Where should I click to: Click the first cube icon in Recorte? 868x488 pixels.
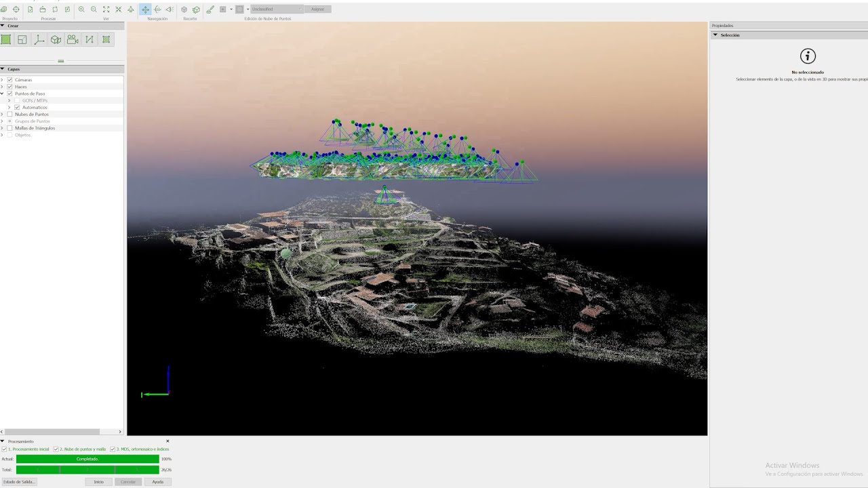pyautogui.click(x=184, y=9)
